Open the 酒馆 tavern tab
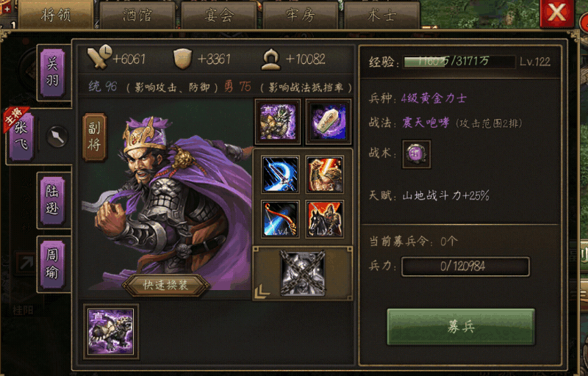The height and width of the screenshot is (376, 588). point(137,15)
